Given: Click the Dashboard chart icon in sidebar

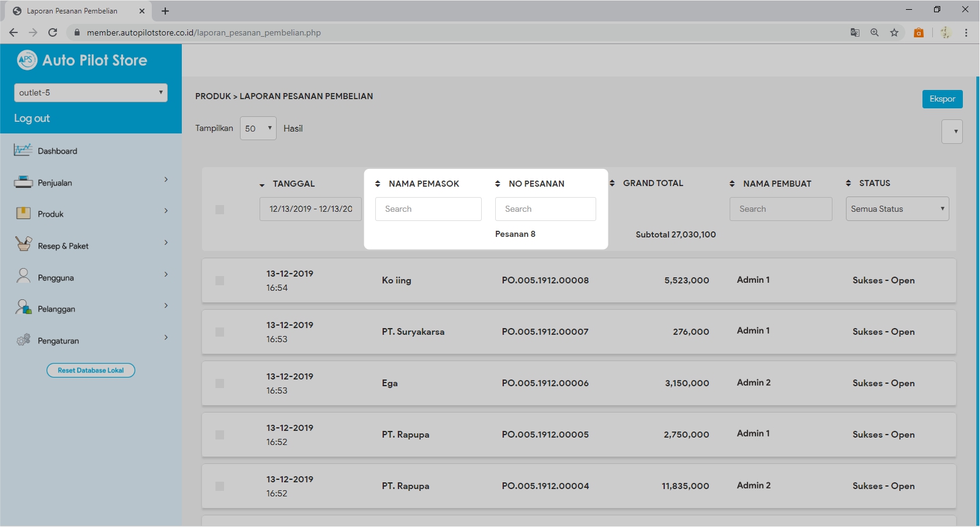Looking at the screenshot, I should click(23, 150).
